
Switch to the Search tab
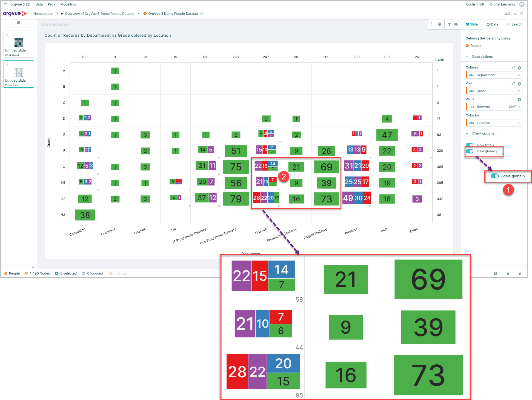coord(514,24)
